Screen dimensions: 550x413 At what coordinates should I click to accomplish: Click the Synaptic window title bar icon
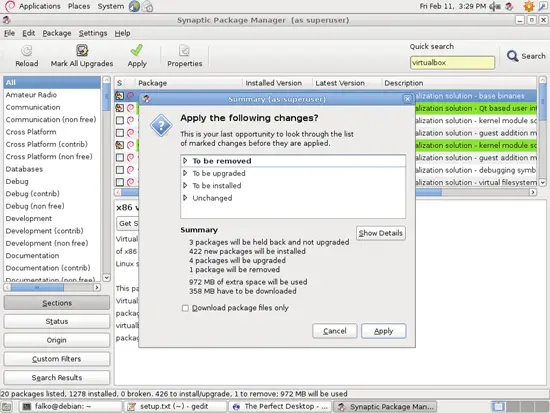tap(6, 20)
